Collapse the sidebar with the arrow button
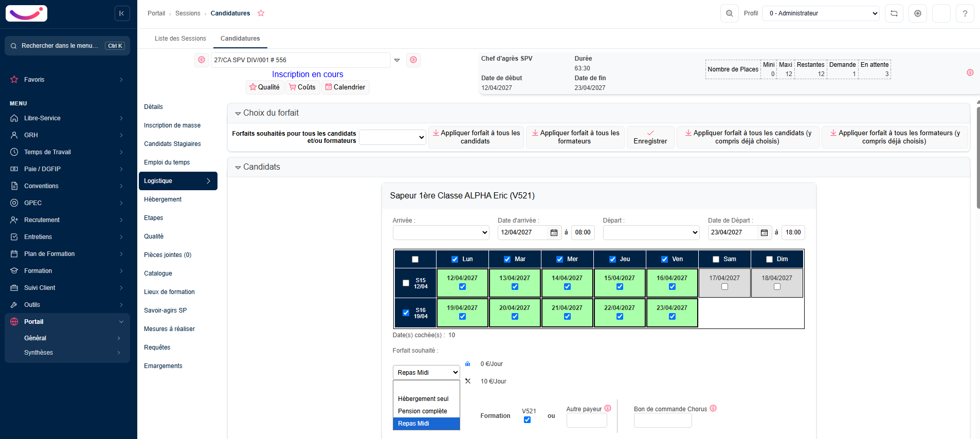This screenshot has height=439, width=980. coord(122,13)
